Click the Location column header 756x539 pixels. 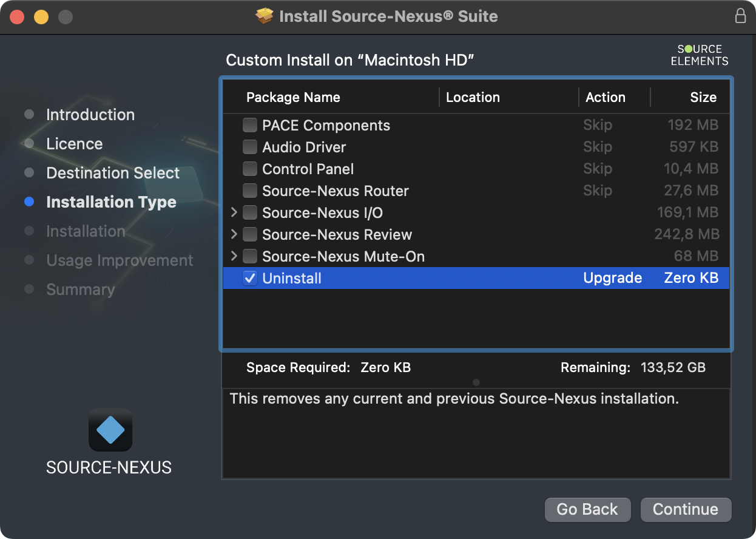click(473, 98)
